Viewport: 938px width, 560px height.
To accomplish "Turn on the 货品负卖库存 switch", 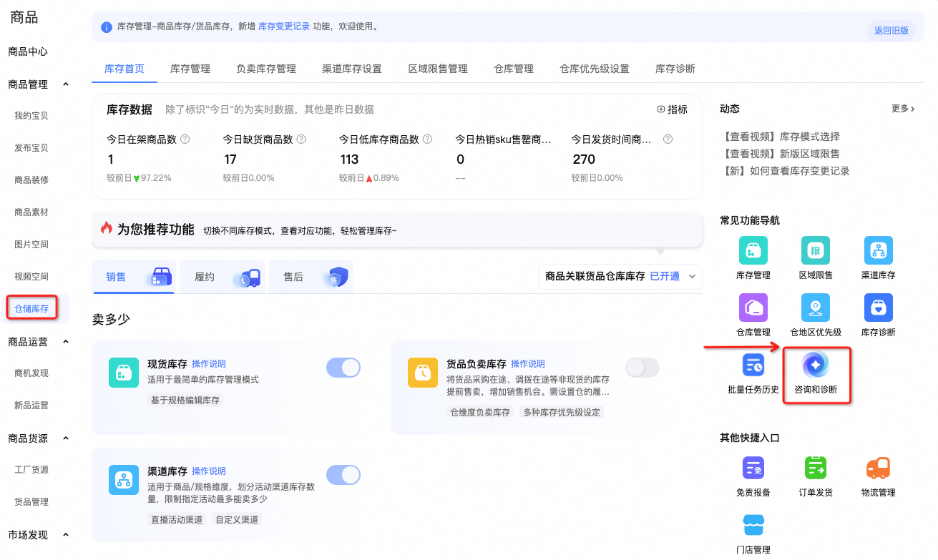I will click(643, 368).
